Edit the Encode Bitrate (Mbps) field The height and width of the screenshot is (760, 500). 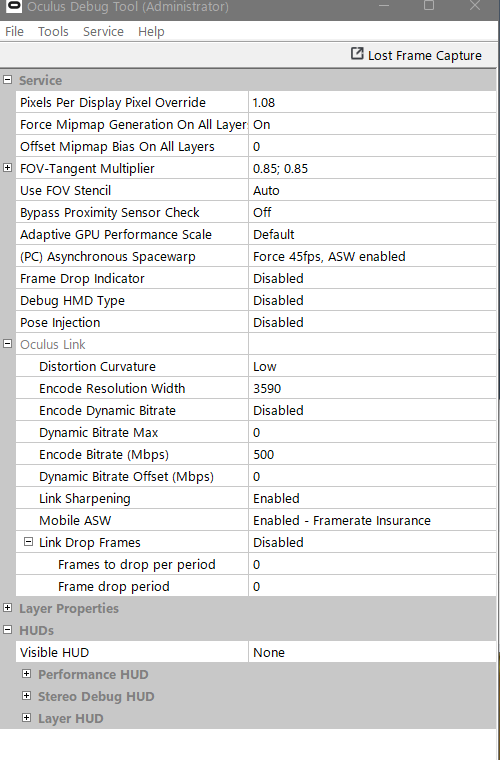point(372,454)
